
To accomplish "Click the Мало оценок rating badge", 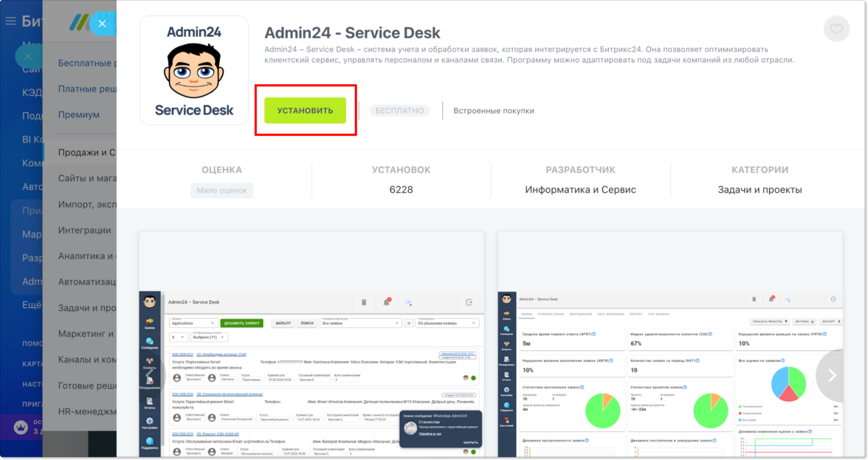I will (x=222, y=190).
